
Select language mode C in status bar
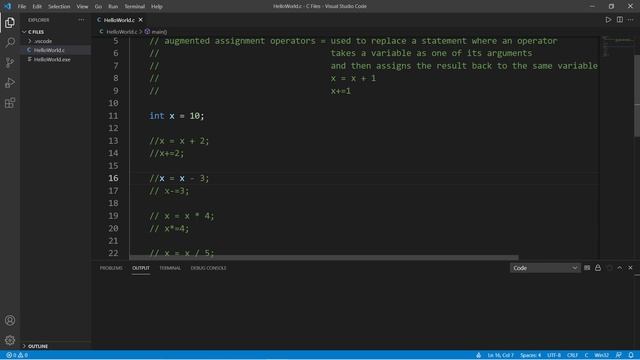pos(586,355)
